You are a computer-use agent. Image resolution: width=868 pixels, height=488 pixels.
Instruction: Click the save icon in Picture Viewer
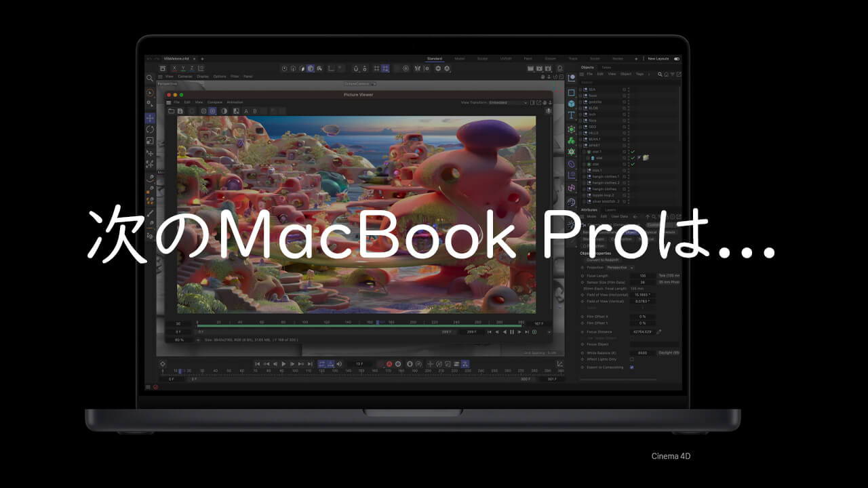tap(180, 110)
